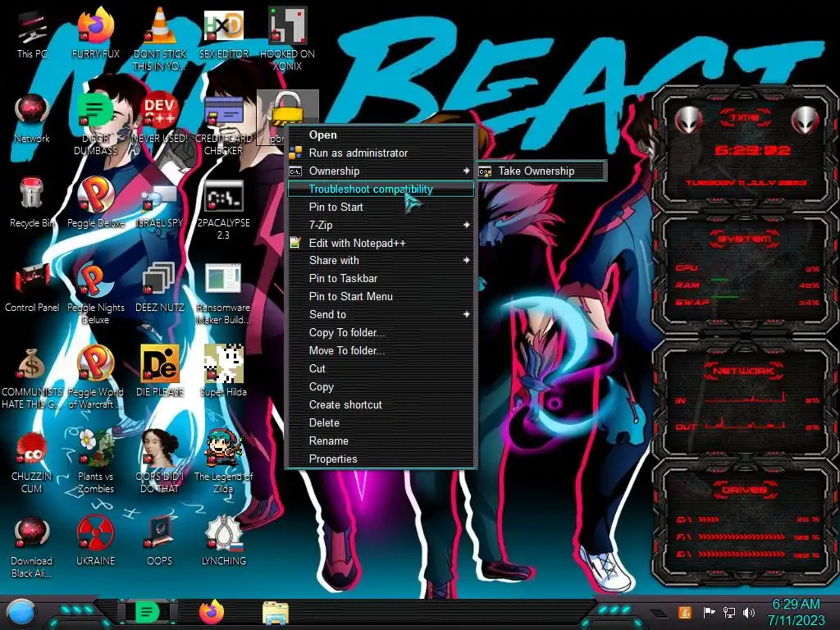Open the Network desktop icon

[x=32, y=118]
